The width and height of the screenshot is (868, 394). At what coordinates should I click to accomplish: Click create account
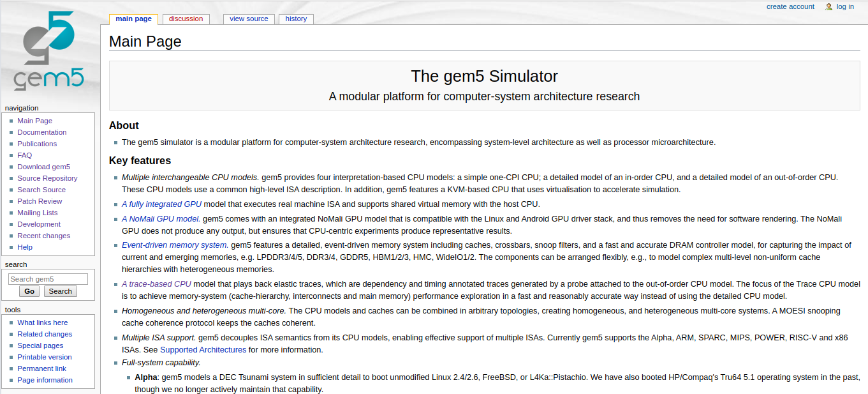pos(790,6)
